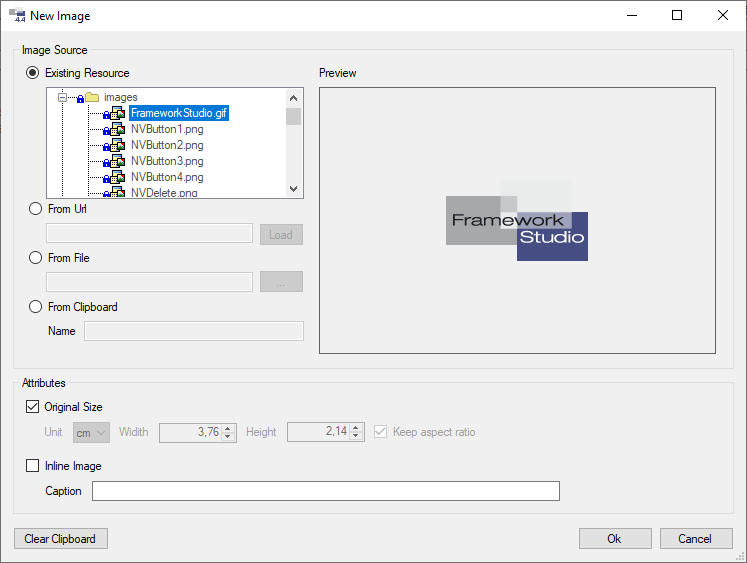
Task: Select NVButton4.png in the resource tree
Action: (167, 177)
